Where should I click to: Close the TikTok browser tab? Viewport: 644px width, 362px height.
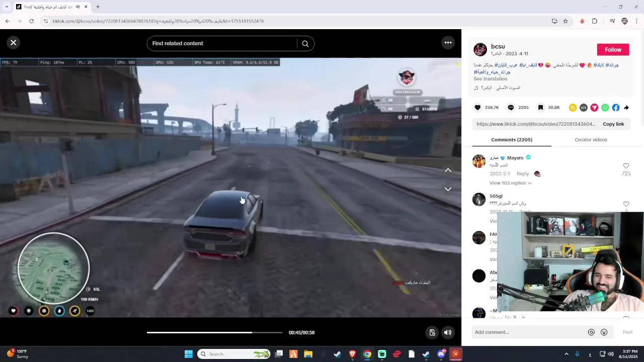tap(86, 7)
